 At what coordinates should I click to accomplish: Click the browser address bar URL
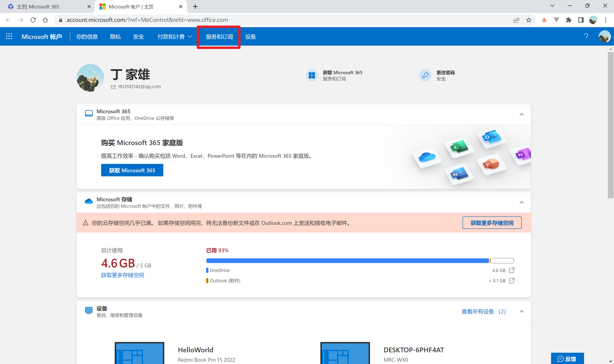click(147, 20)
